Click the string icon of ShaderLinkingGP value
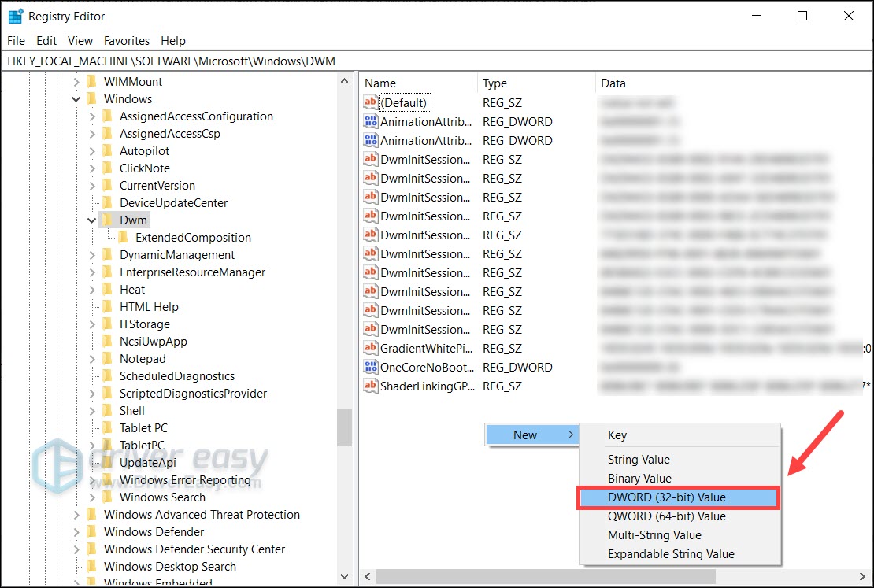 tap(370, 386)
